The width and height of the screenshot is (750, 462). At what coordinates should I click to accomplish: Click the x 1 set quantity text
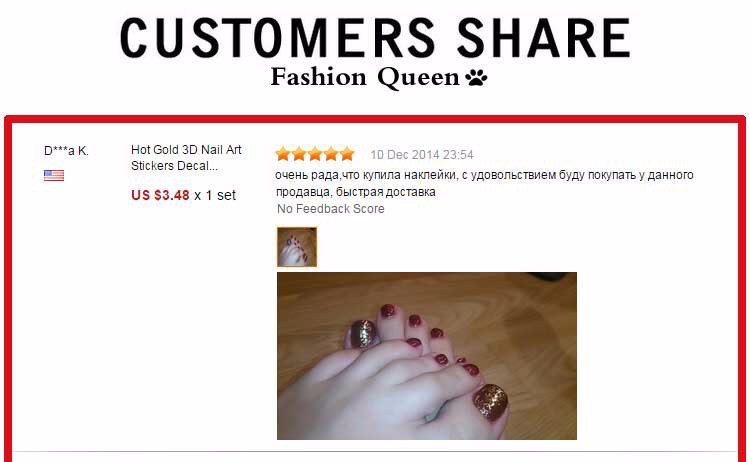pyautogui.click(x=215, y=195)
